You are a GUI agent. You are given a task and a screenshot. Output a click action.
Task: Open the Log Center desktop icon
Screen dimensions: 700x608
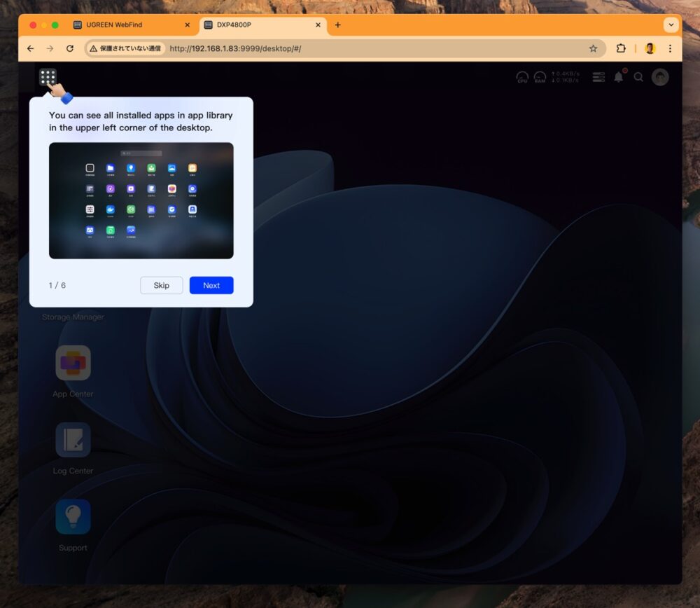73,440
